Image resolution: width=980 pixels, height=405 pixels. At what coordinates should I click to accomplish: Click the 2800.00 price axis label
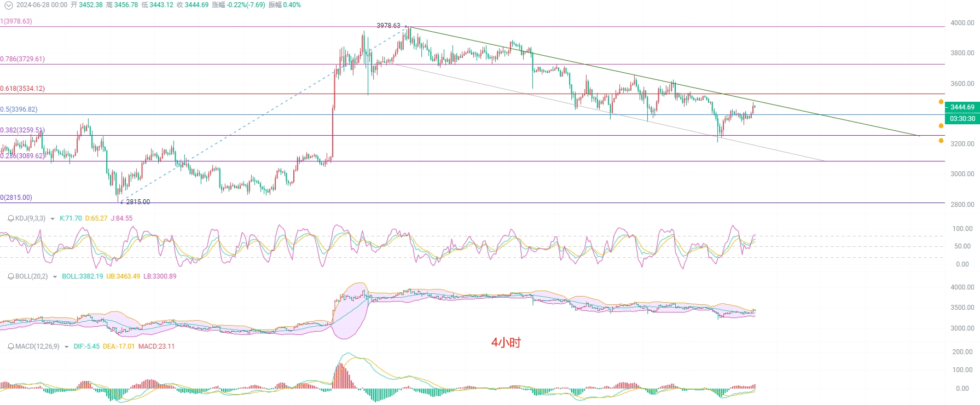tap(962, 205)
